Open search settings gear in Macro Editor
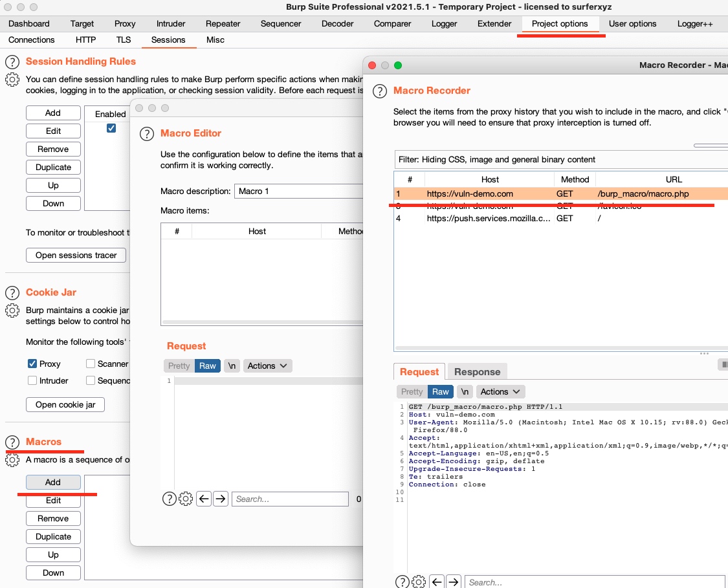Image resolution: width=728 pixels, height=588 pixels. click(x=186, y=499)
